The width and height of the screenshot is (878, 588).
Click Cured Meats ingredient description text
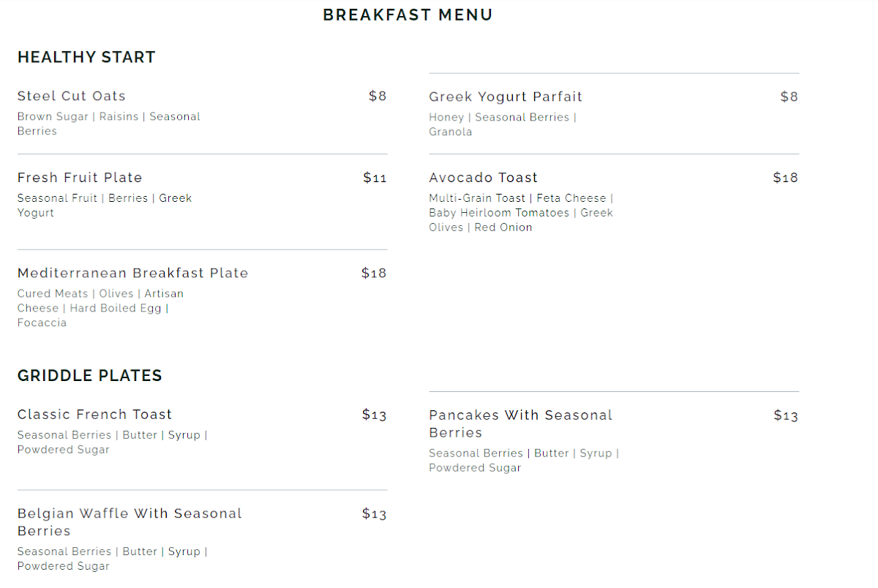(x=100, y=308)
